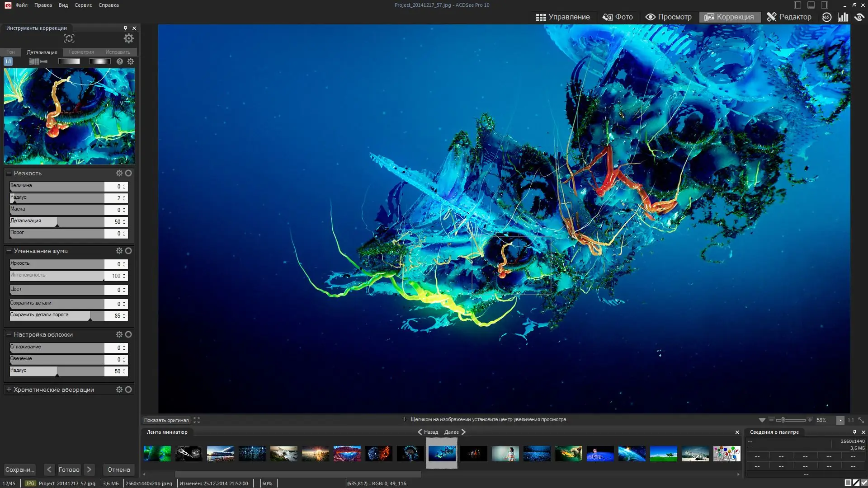Toggle Уменьшение шума enable circle
The width and height of the screenshot is (868, 488).
pyautogui.click(x=128, y=251)
